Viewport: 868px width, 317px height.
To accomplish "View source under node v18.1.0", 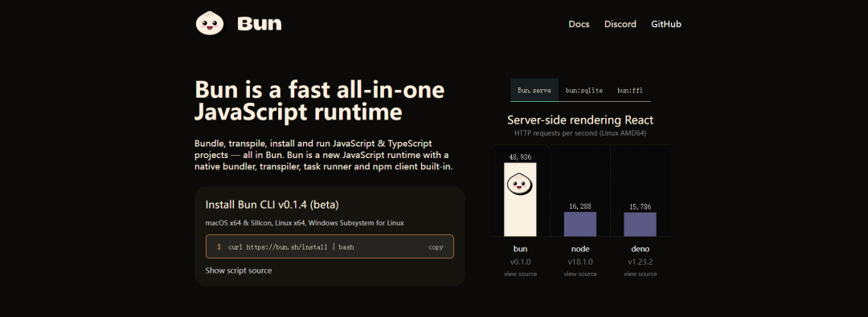I will [x=580, y=274].
